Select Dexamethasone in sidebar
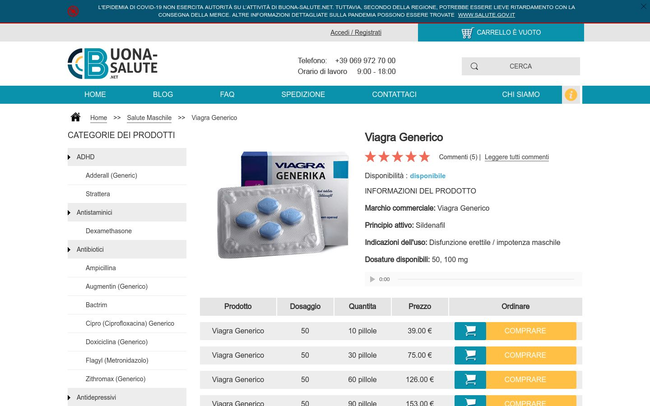Image resolution: width=650 pixels, height=406 pixels. (109, 231)
